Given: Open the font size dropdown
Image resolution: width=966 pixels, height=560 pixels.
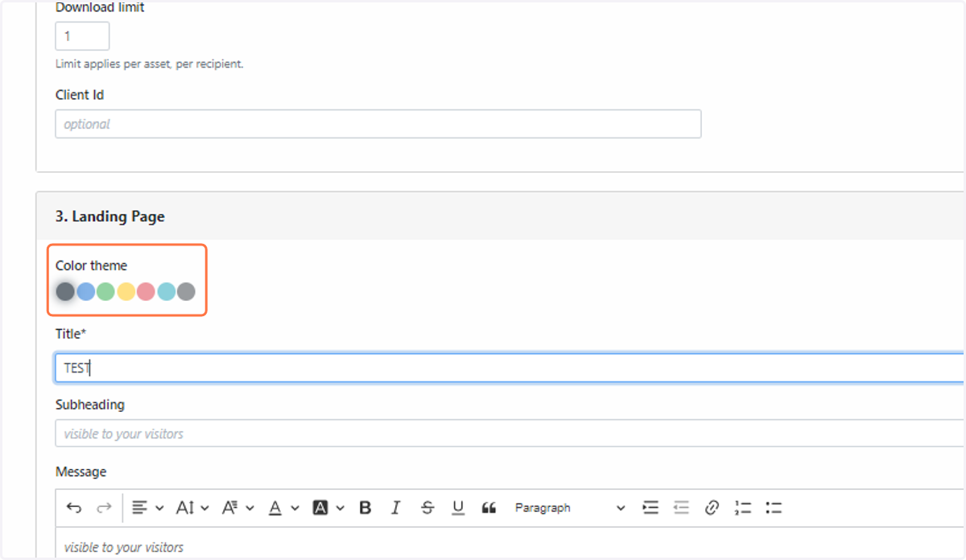Looking at the screenshot, I should (192, 508).
